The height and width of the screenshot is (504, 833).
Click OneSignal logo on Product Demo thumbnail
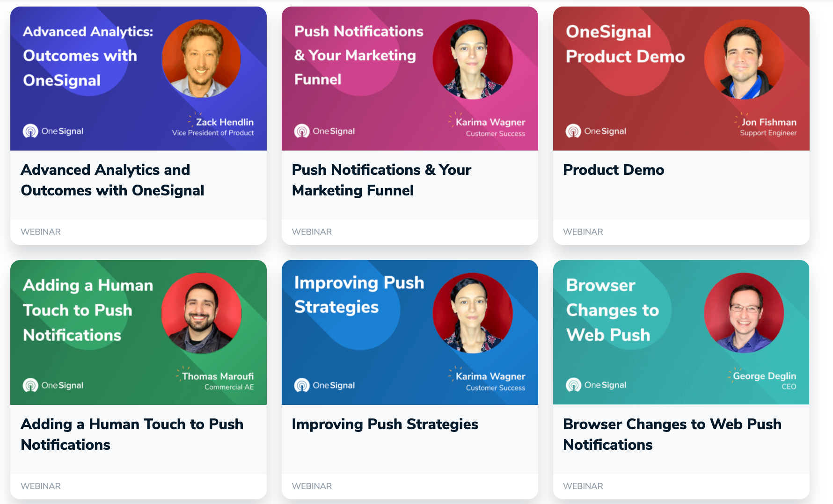[596, 131]
